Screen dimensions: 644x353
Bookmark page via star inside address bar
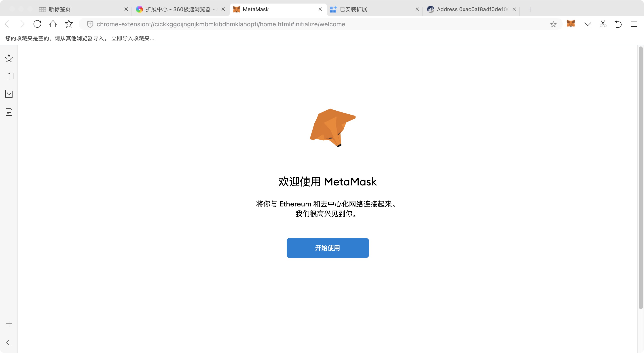pos(553,24)
